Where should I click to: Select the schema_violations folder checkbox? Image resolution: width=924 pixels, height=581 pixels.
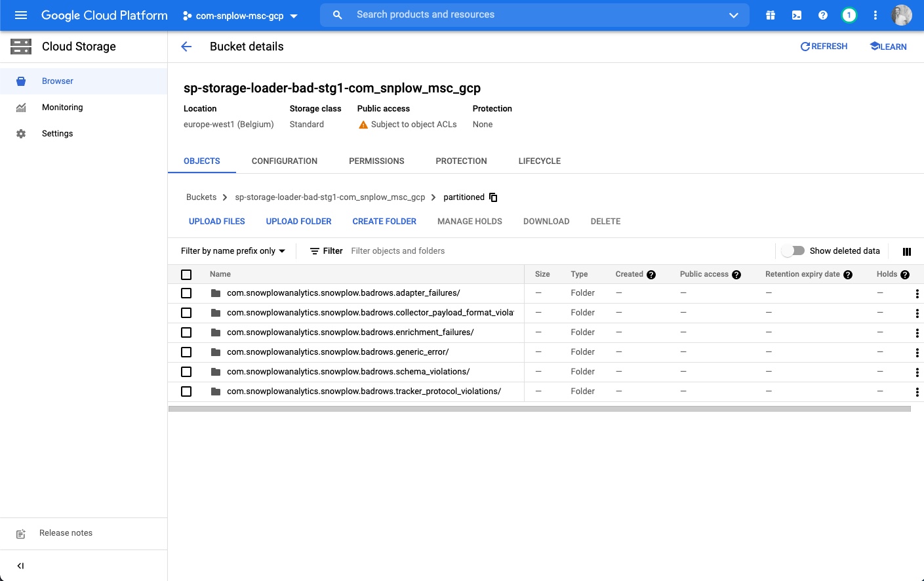[186, 372]
